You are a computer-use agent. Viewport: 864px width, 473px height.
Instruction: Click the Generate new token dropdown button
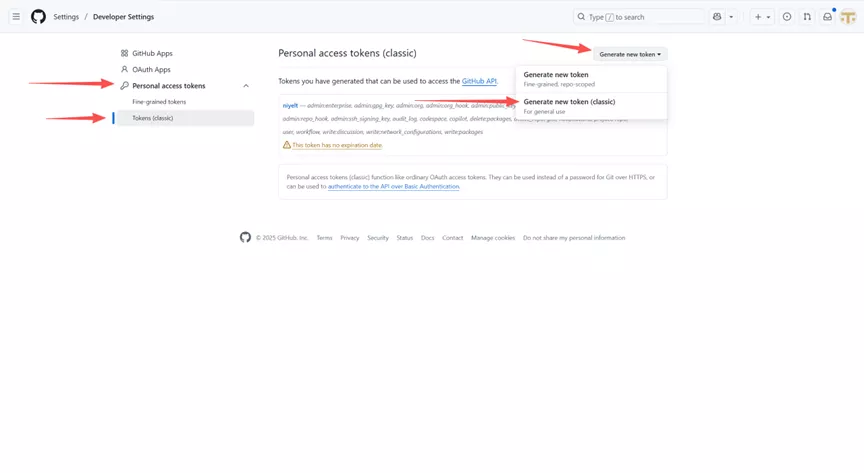[630, 54]
